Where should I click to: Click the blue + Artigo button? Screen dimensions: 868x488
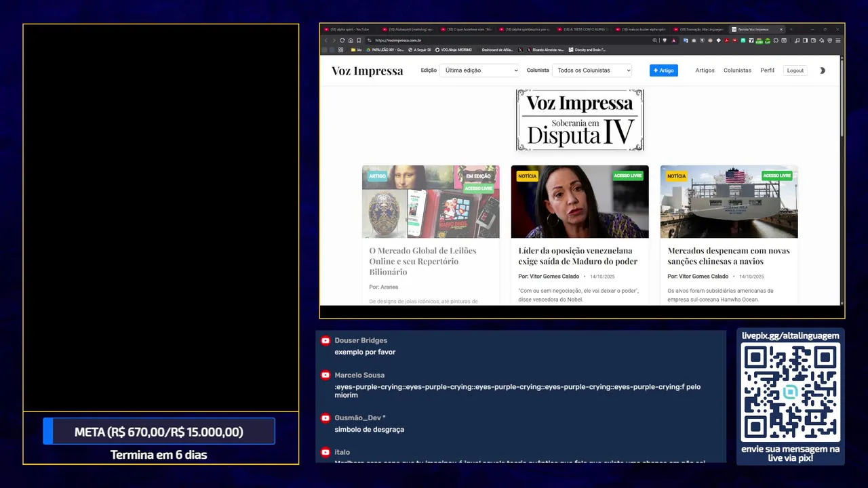point(664,70)
